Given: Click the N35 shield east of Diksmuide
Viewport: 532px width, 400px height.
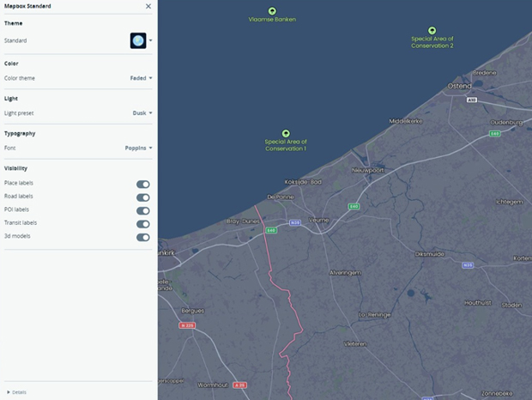Looking at the screenshot, I should pos(468,265).
